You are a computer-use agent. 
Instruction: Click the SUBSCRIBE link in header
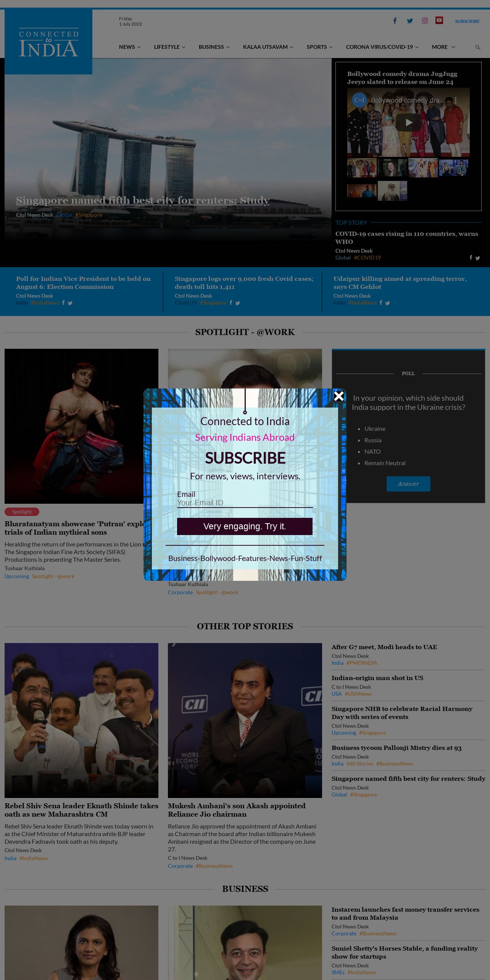(467, 21)
